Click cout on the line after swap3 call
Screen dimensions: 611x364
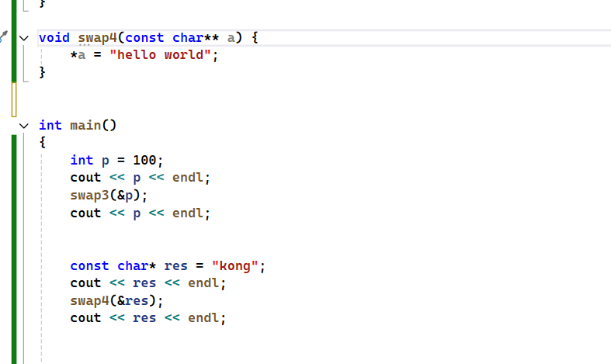[x=85, y=213]
